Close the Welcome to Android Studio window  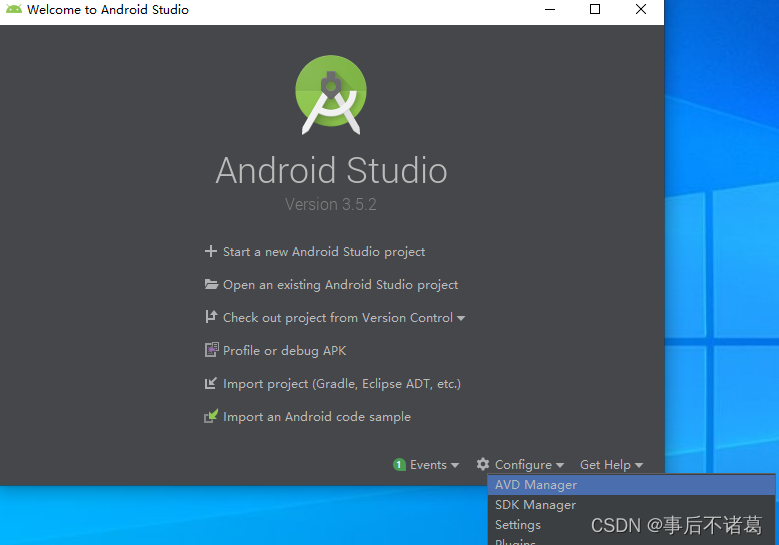point(641,9)
